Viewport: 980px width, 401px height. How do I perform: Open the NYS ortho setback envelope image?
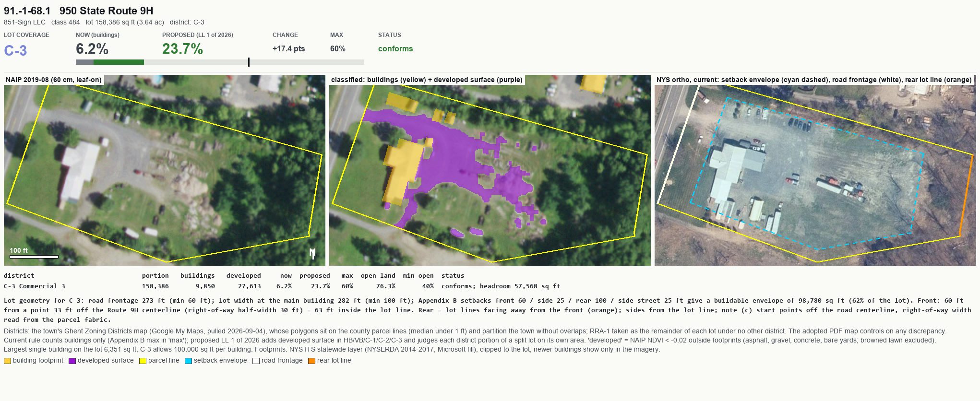[x=815, y=170]
